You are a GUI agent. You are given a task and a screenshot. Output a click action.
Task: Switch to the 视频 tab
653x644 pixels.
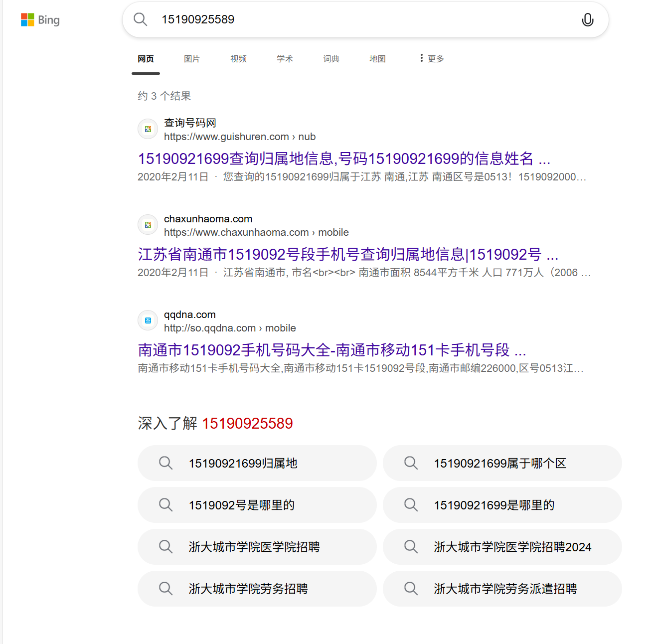pyautogui.click(x=238, y=59)
